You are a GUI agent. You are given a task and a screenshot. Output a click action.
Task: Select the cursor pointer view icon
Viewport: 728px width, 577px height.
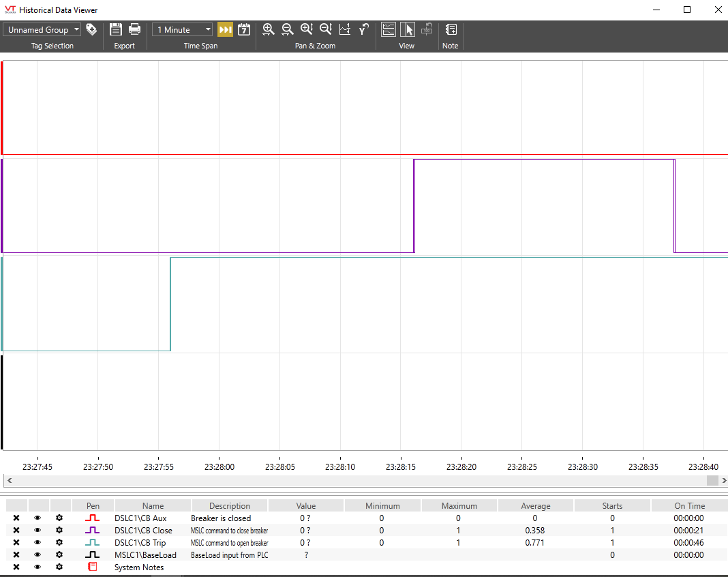point(408,29)
